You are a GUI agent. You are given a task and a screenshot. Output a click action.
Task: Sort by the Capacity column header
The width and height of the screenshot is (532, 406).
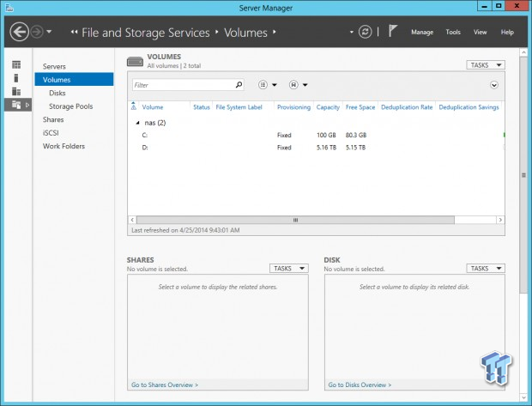pyautogui.click(x=328, y=107)
